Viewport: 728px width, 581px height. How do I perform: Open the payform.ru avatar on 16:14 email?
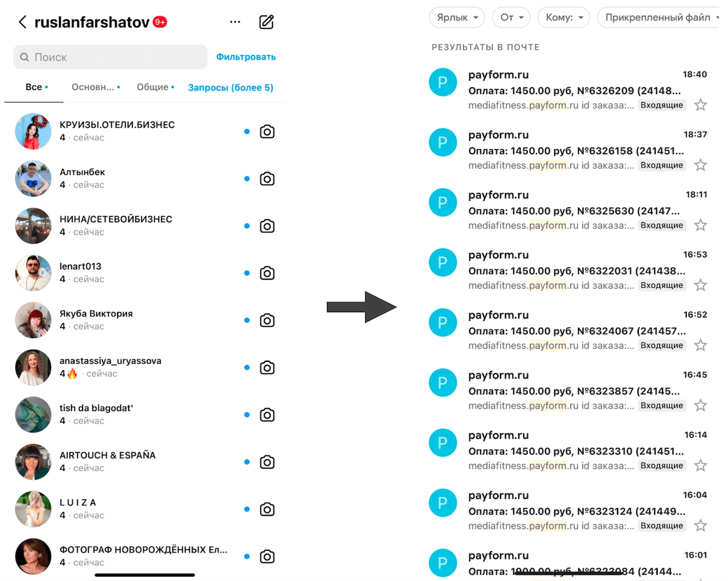tap(443, 442)
